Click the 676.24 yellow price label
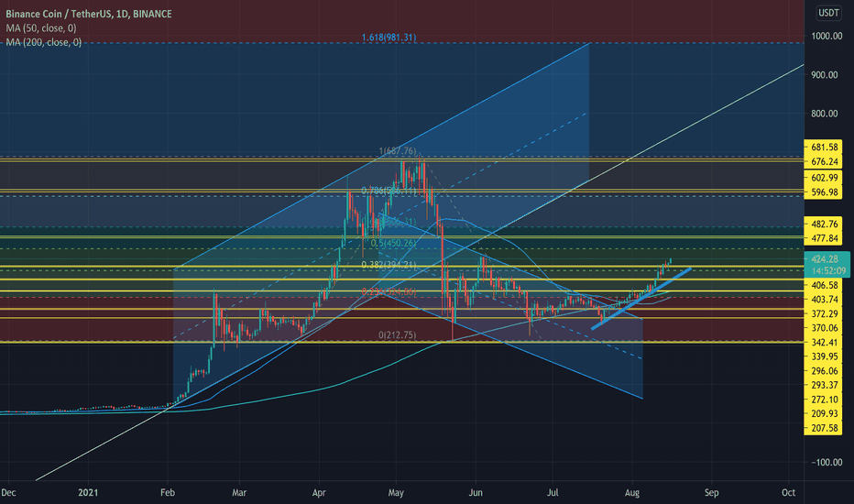Image resolution: width=854 pixels, height=504 pixels. (824, 161)
